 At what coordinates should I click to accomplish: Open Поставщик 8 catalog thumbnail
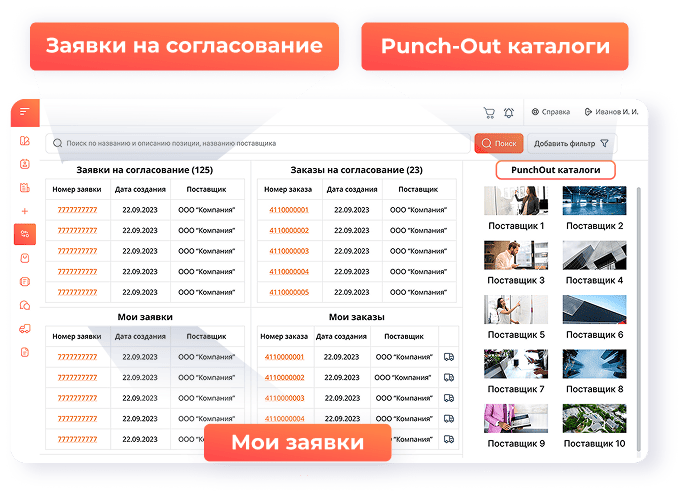[x=595, y=364]
